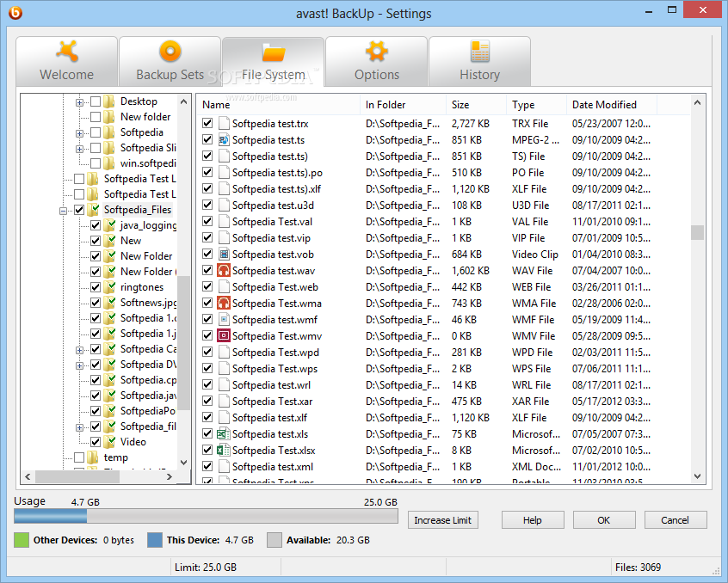Open the Options tab

[x=377, y=61]
